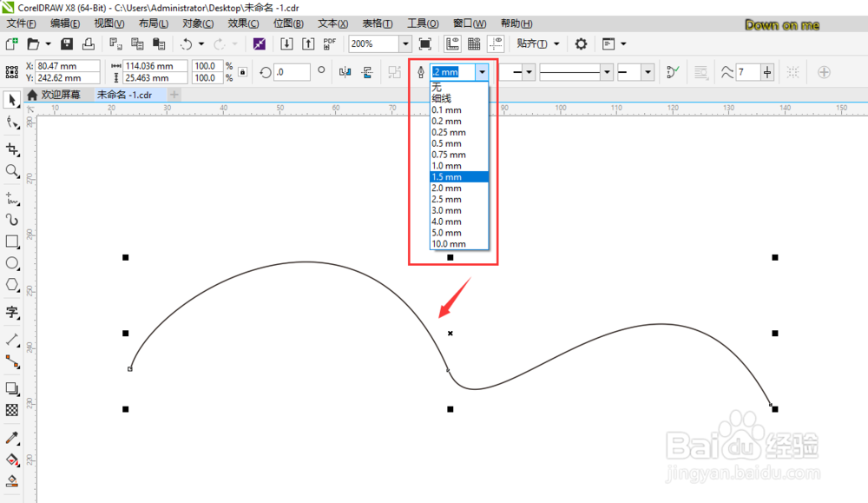
Task: Cut selection to clipboard
Action: click(115, 43)
